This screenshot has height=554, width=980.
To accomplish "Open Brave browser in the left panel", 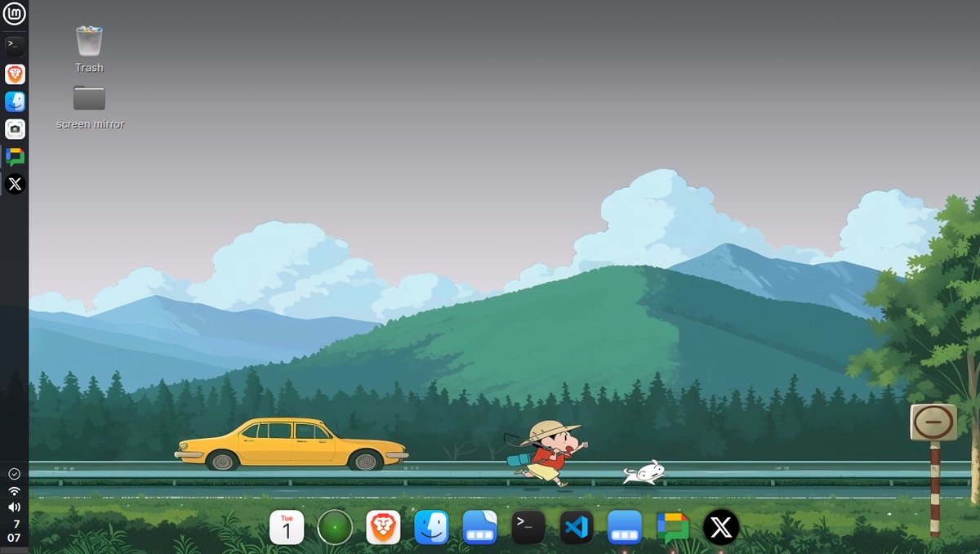I will [15, 74].
